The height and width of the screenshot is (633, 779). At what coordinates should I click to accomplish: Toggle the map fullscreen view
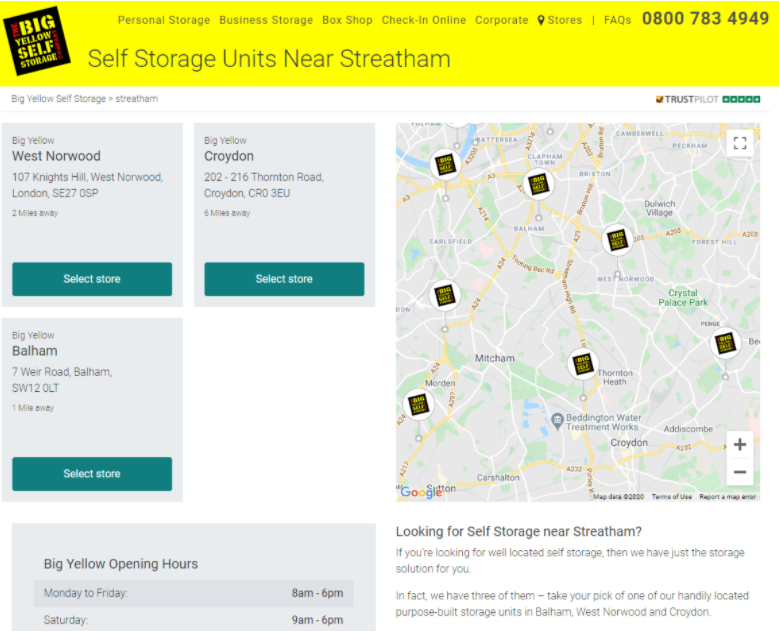pos(740,143)
